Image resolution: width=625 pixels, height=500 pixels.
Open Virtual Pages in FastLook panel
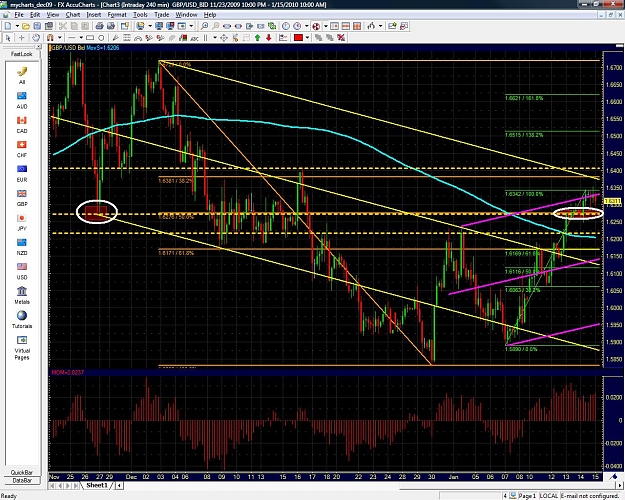point(22,347)
